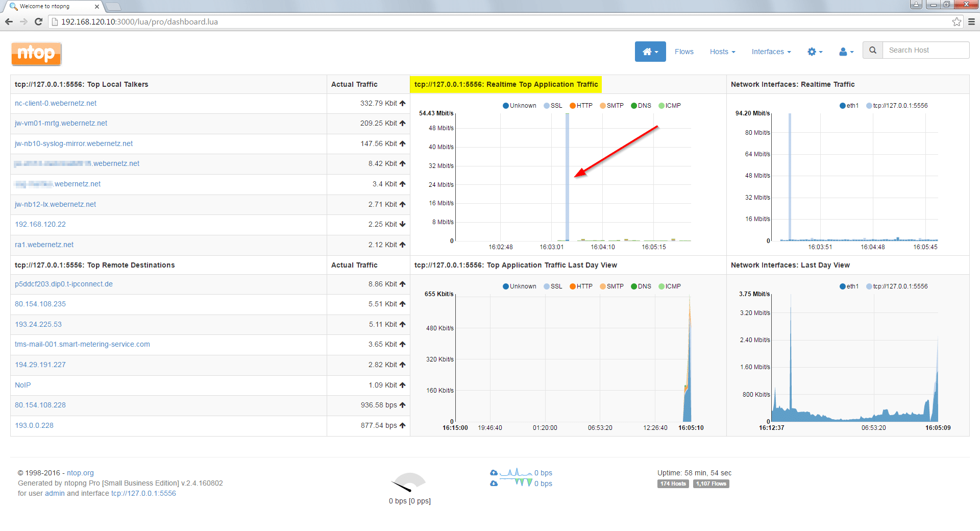Toggle eth1 series in Last Day interfaces chart
Image resolution: width=980 pixels, height=531 pixels.
pos(849,286)
